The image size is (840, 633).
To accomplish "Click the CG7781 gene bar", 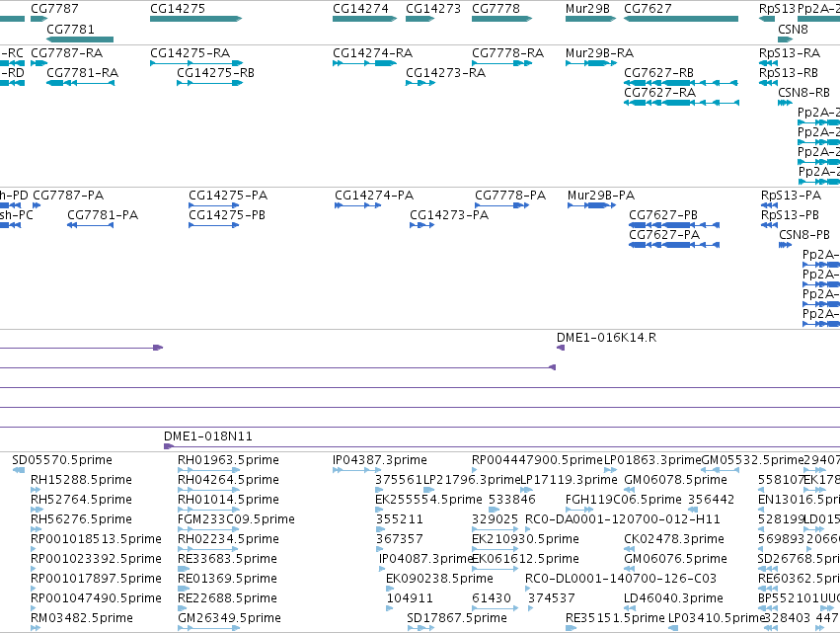I will pos(80,40).
